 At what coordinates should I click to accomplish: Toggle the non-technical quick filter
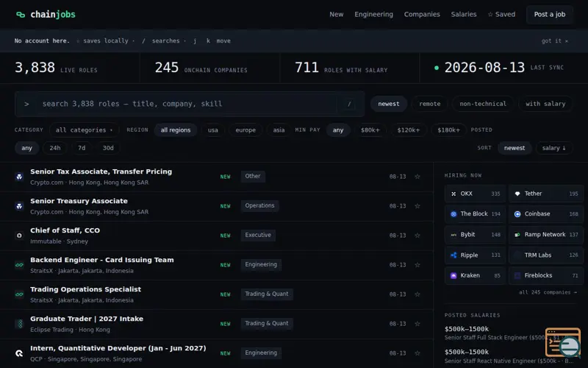pyautogui.click(x=483, y=104)
